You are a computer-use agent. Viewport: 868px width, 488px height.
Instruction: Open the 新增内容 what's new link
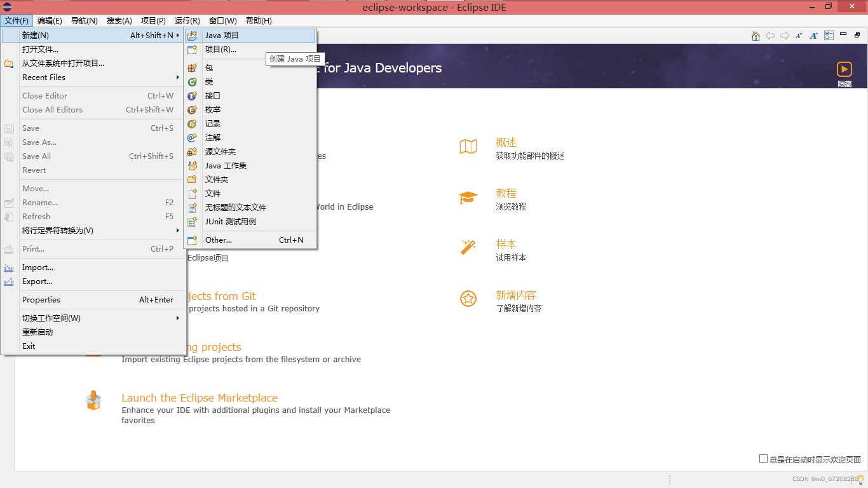tap(516, 295)
